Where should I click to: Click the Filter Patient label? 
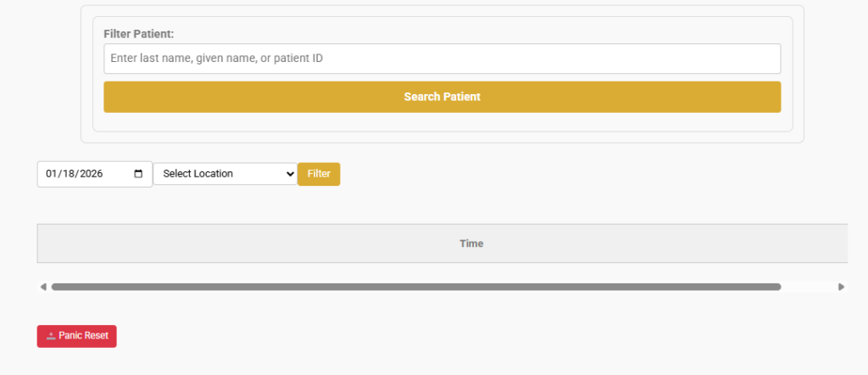[138, 34]
